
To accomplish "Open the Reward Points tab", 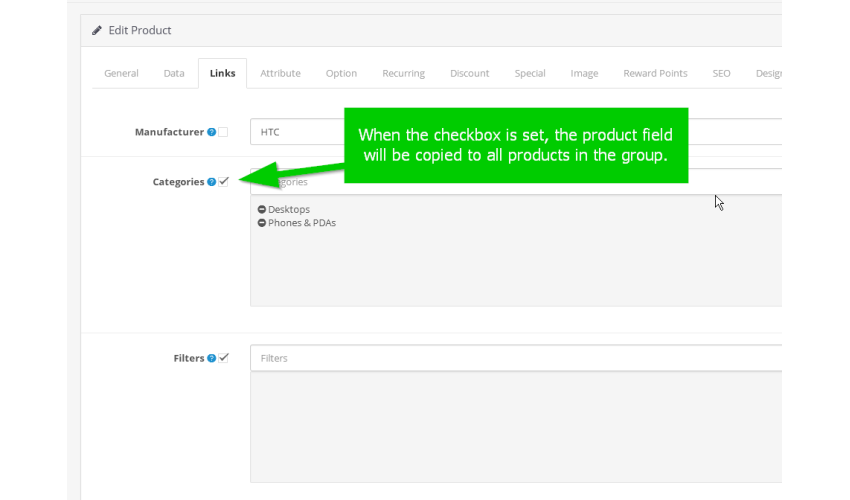I will click(655, 73).
